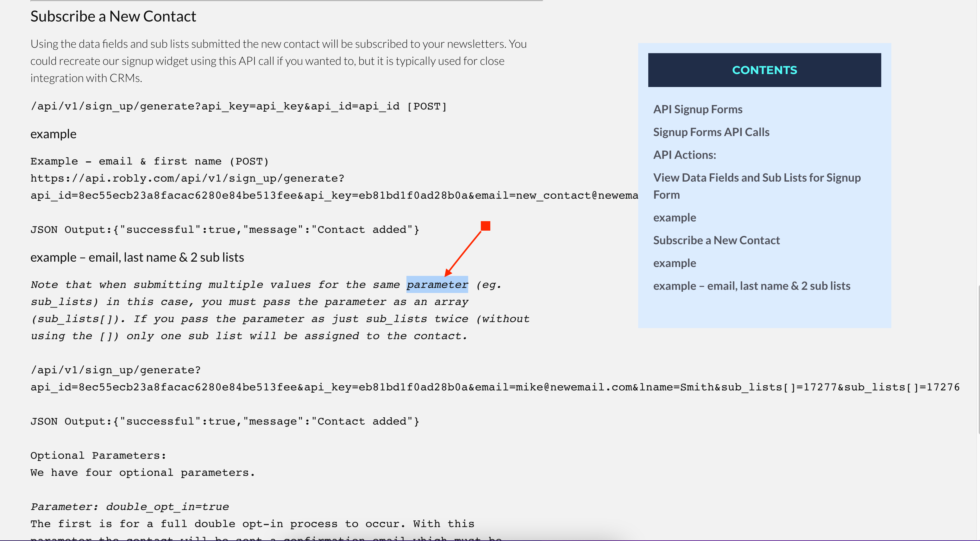Open the API Signup Forms contents link

pyautogui.click(x=697, y=109)
